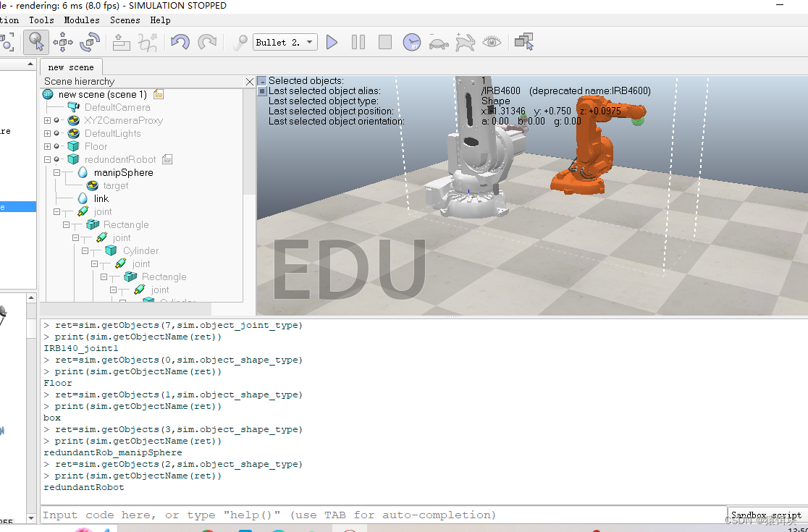Open the scene selector windows icon
The height and width of the screenshot is (532, 808).
point(524,42)
